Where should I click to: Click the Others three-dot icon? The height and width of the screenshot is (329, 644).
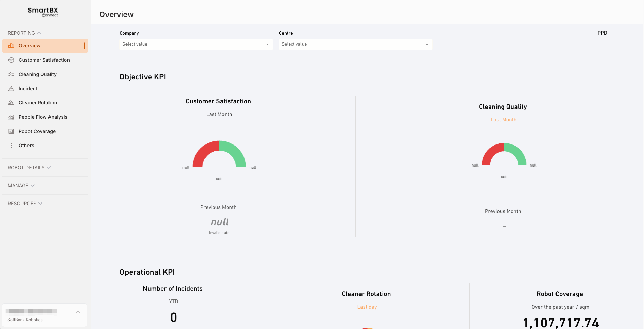11,146
